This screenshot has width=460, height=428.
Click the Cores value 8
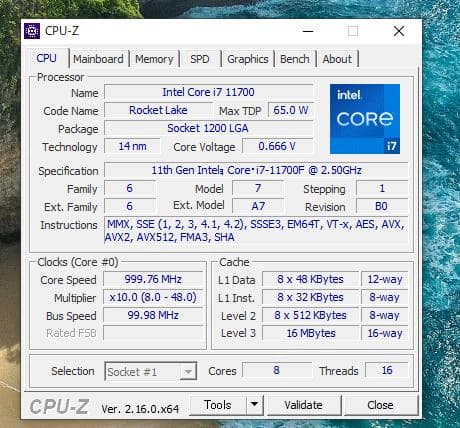coord(277,370)
